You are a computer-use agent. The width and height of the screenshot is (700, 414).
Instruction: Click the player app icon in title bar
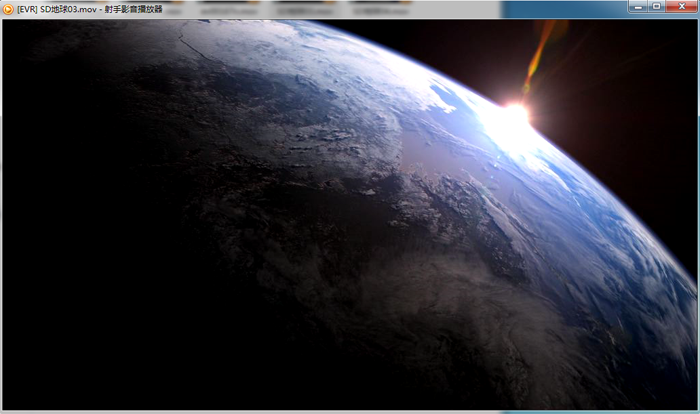(x=8, y=9)
